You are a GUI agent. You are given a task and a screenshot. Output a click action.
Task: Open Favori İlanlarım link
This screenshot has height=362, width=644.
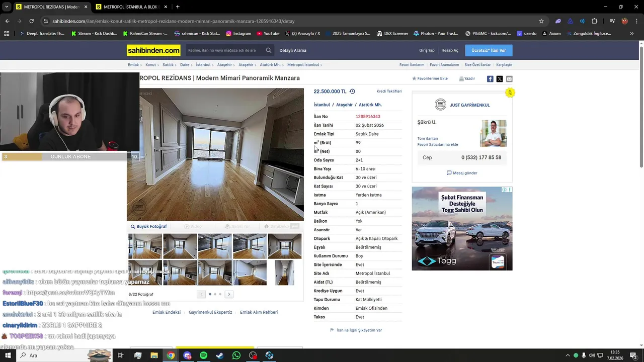tap(412, 65)
